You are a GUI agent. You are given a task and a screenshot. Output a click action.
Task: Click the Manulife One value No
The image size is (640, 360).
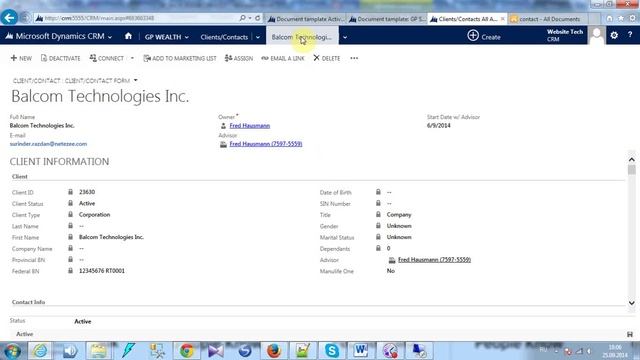point(391,271)
